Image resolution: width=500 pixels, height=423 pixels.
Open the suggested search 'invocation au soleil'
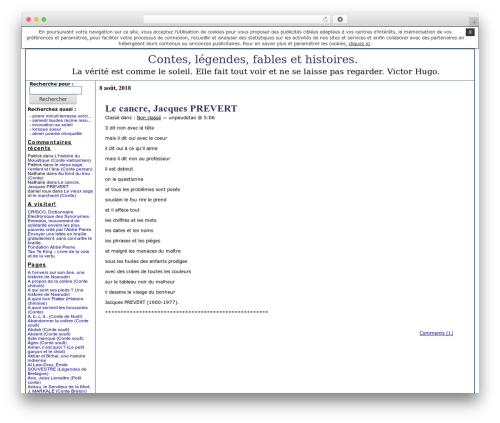[x=52, y=125]
